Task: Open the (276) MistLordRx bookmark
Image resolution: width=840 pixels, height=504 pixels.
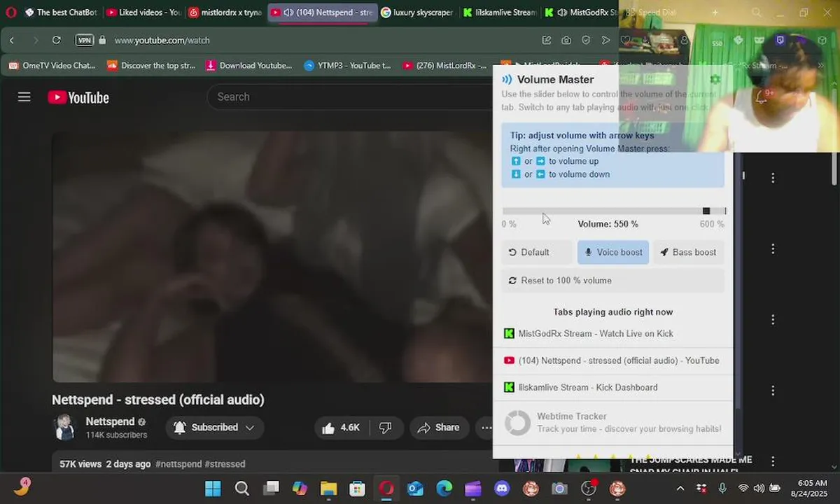Action: coord(444,66)
